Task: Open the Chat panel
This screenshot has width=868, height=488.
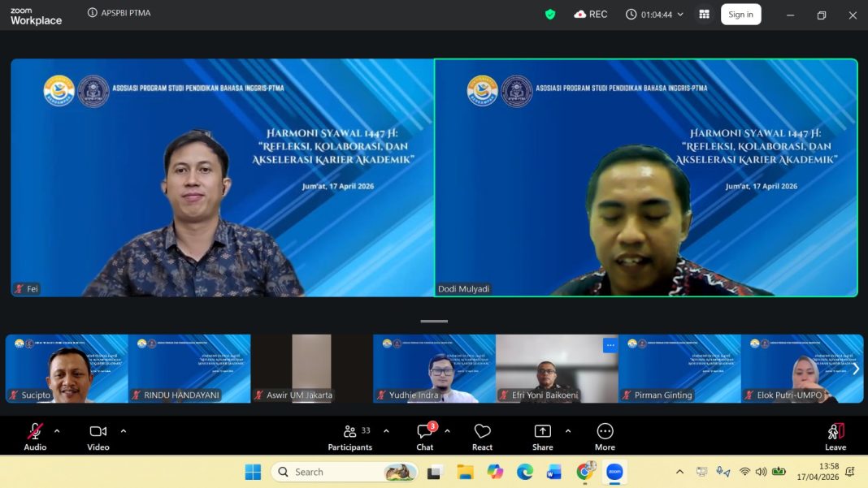Action: (x=424, y=436)
